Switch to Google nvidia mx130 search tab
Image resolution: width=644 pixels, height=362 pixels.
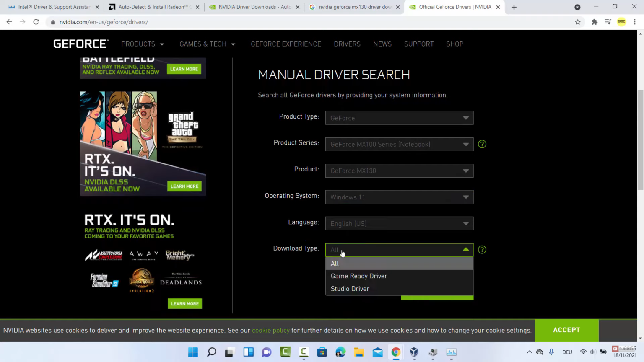(354, 7)
